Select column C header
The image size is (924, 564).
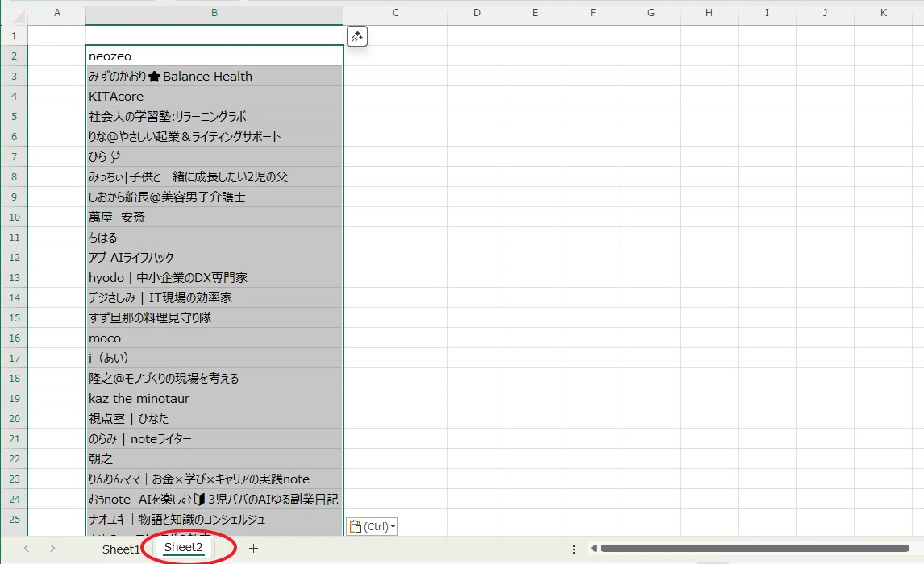[396, 12]
